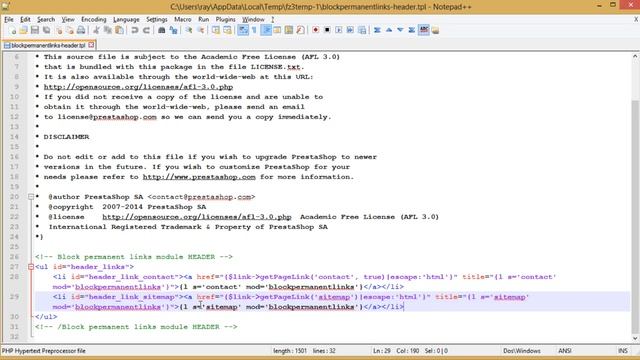Open the Language menu
The width and height of the screenshot is (640, 360).
point(126,19)
